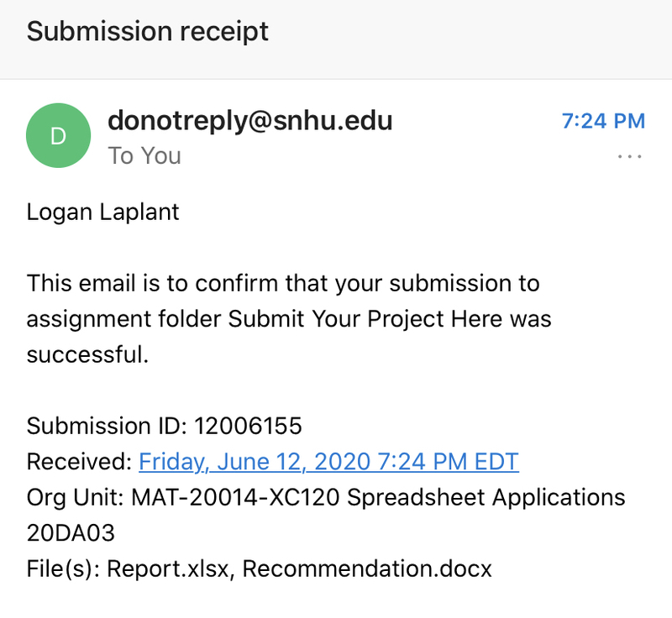
Task: Tap the Recommendation.docx file name
Action: pos(367,568)
